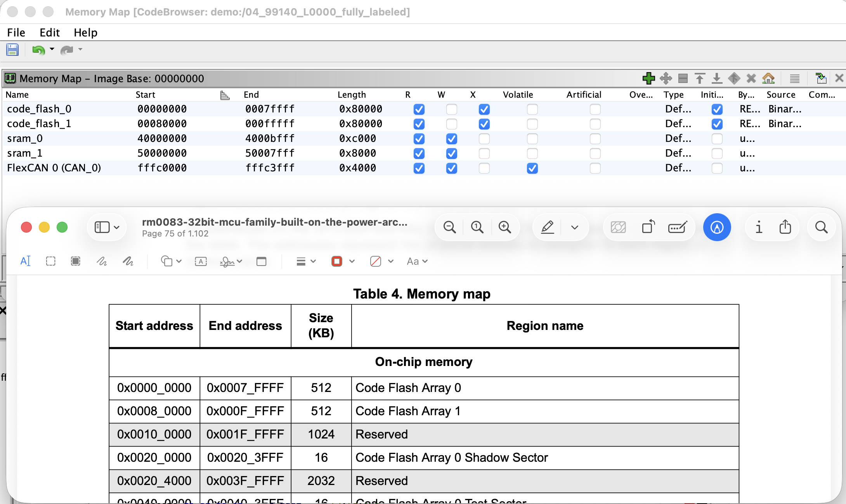This screenshot has width=846, height=504.
Task: Click Preview zoom out magnifier
Action: (x=449, y=227)
